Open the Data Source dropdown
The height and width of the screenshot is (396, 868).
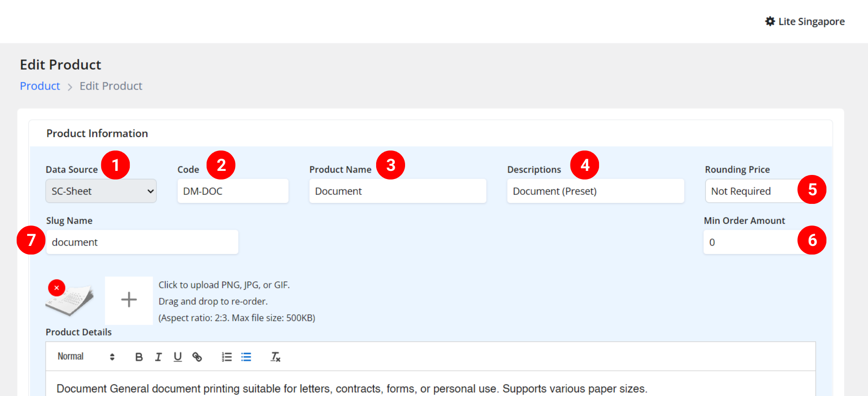coord(101,191)
